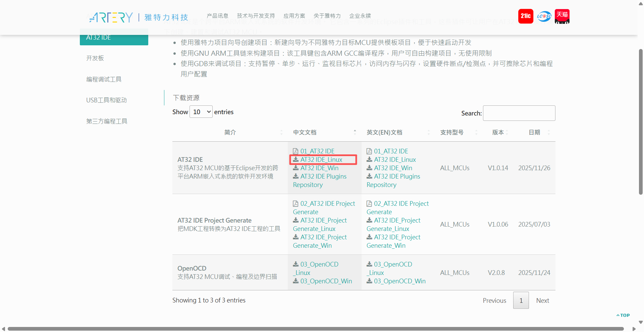
Task: Select AT32 IDE in the sidebar
Action: 114,38
